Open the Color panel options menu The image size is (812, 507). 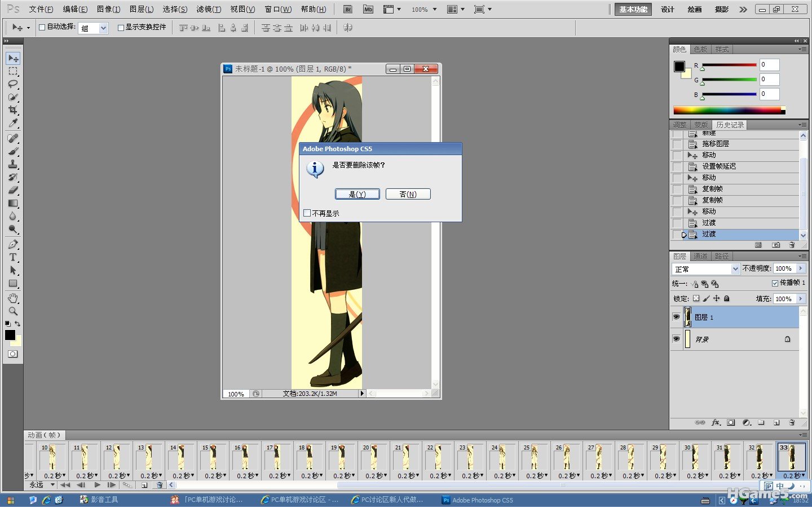pyautogui.click(x=802, y=50)
